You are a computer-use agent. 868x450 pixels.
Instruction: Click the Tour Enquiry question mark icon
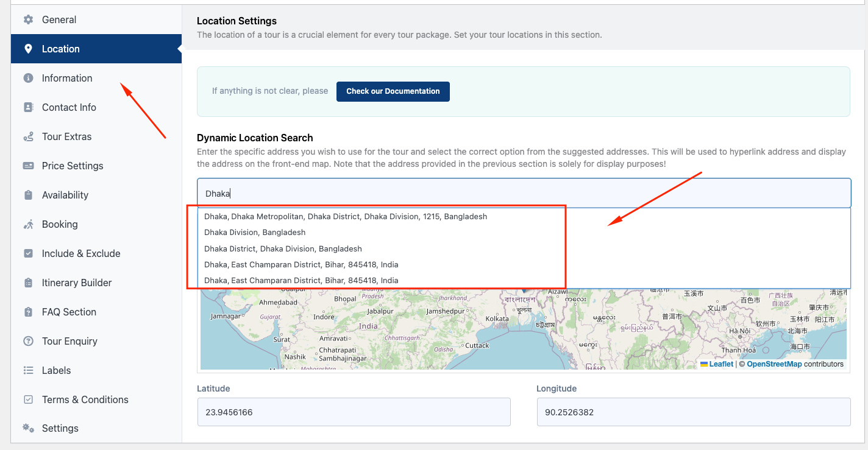28,341
